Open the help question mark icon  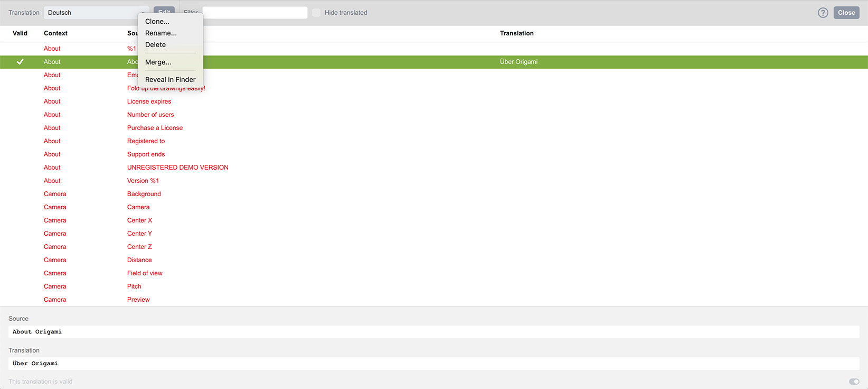[x=823, y=13]
